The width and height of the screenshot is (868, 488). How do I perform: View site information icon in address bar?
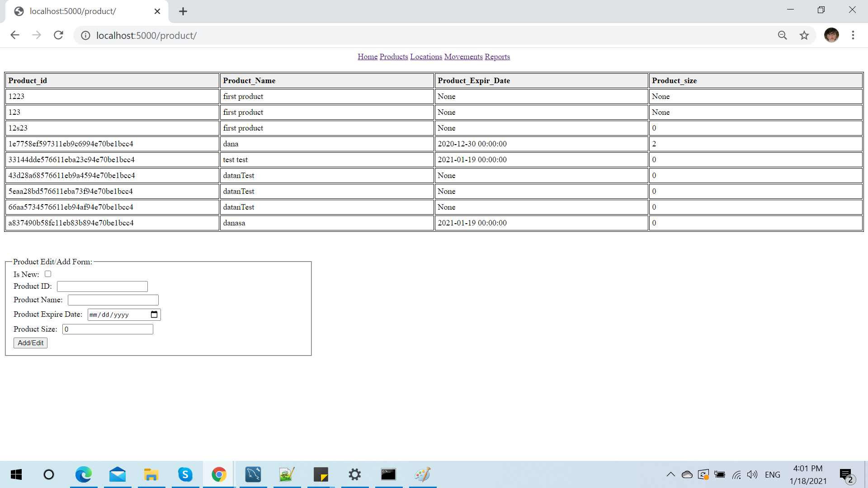(85, 35)
